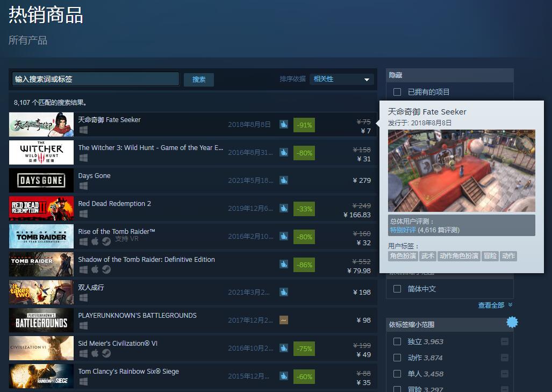Expand the language list via 查看全部
Screen dimensions: 552x392
tap(494, 305)
